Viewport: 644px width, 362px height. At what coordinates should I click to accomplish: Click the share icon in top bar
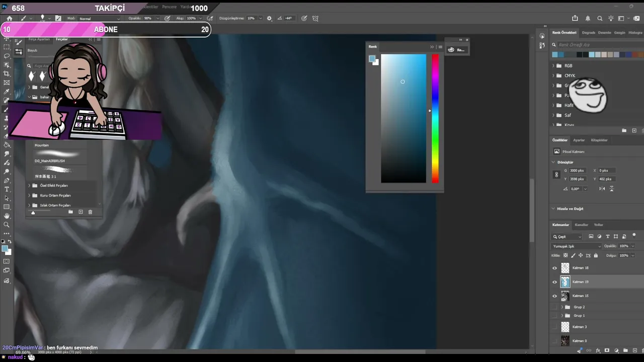[575, 18]
